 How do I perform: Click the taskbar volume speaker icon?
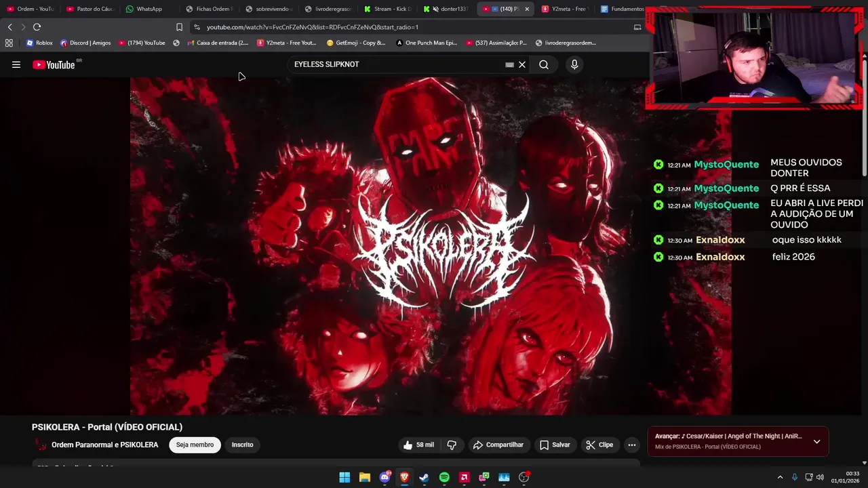coord(820,477)
